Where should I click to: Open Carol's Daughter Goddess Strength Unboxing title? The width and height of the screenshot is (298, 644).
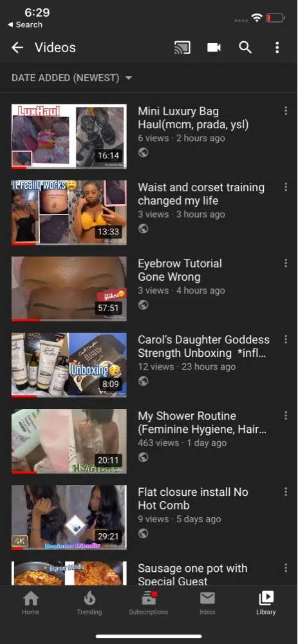[203, 346]
